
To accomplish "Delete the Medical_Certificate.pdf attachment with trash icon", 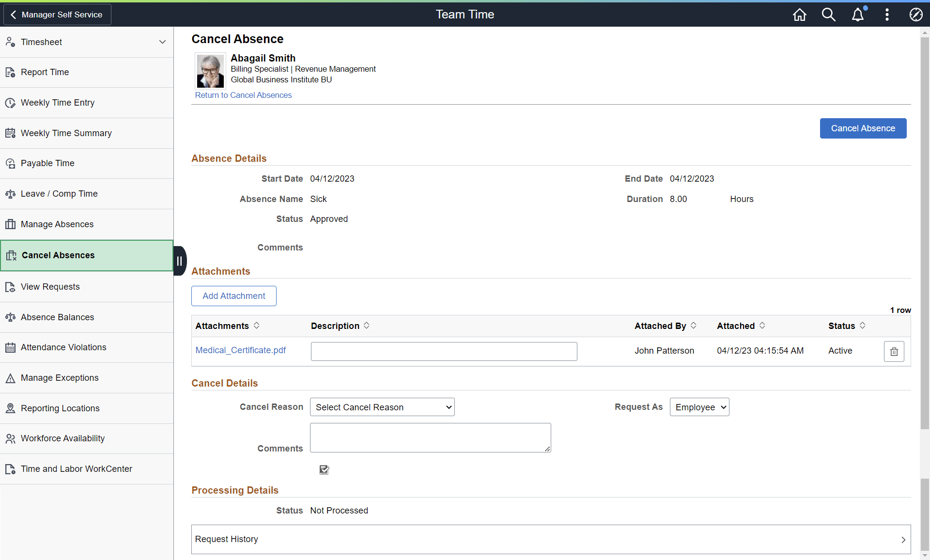I will pos(894,351).
